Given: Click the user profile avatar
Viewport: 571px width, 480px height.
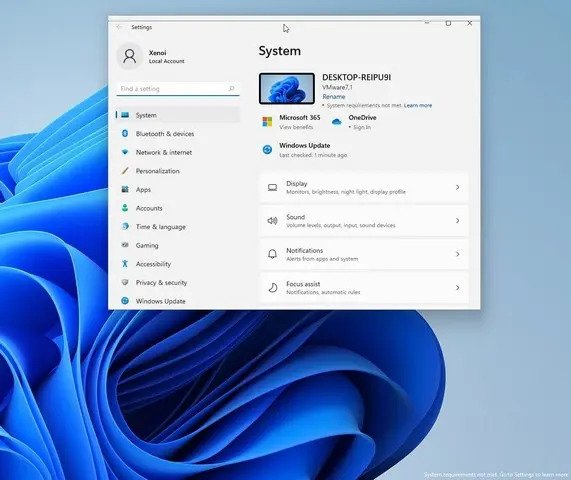Looking at the screenshot, I should pyautogui.click(x=130, y=56).
